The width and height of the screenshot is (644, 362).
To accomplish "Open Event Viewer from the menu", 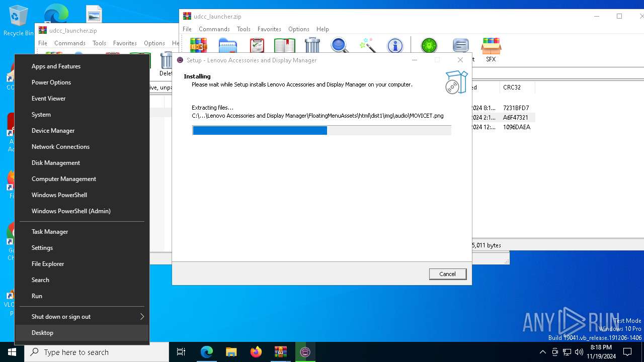I will [x=82, y=98].
